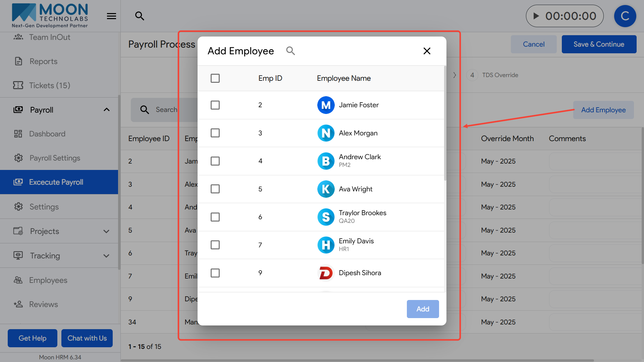Open Reports from the sidebar

pos(43,61)
